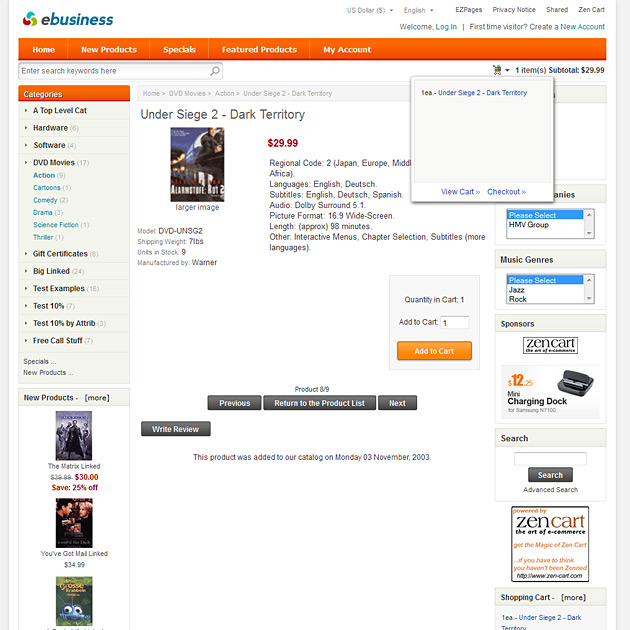This screenshot has width=630, height=630.
Task: Go to Featured Products menu
Action: [x=259, y=49]
